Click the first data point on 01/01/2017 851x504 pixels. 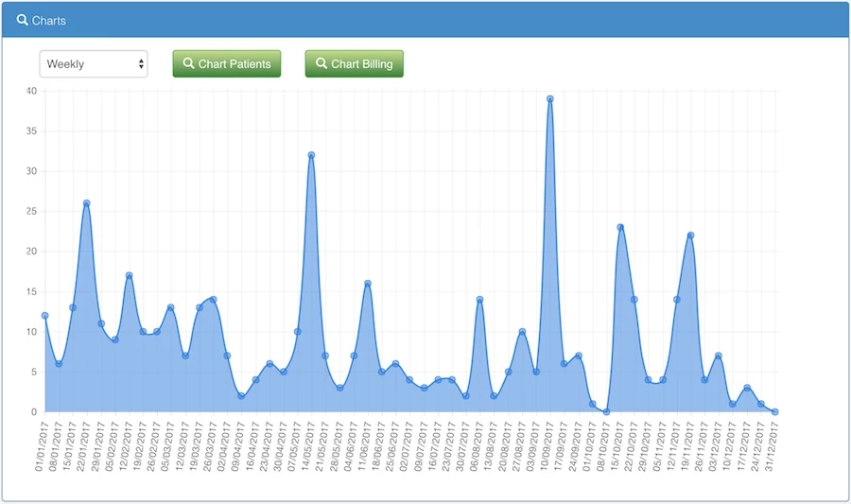(44, 316)
